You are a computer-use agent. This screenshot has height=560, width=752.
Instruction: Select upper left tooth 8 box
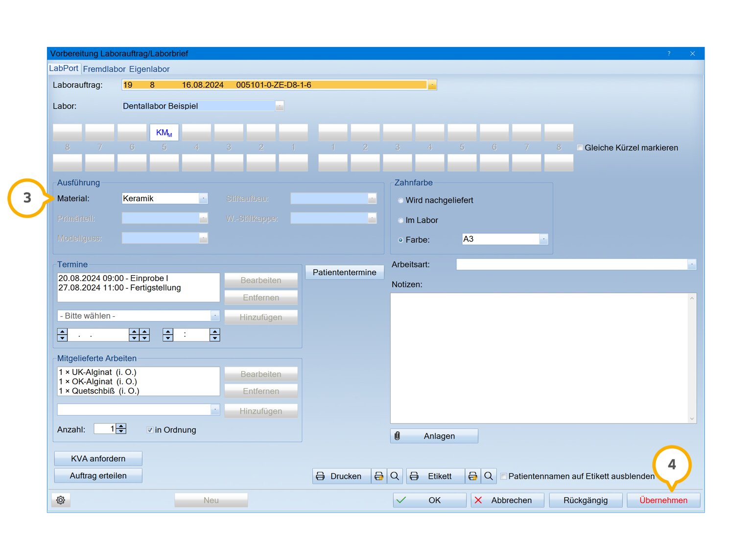pos(68,133)
